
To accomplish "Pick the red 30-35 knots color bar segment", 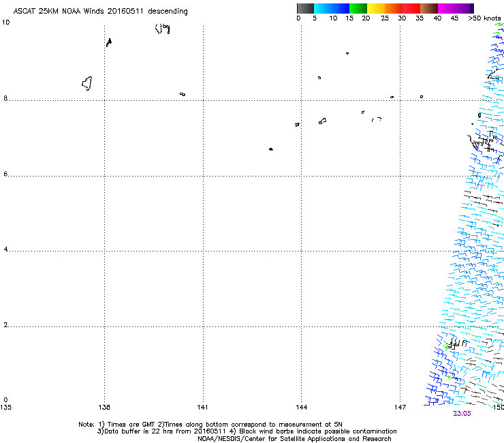I will (411, 8).
